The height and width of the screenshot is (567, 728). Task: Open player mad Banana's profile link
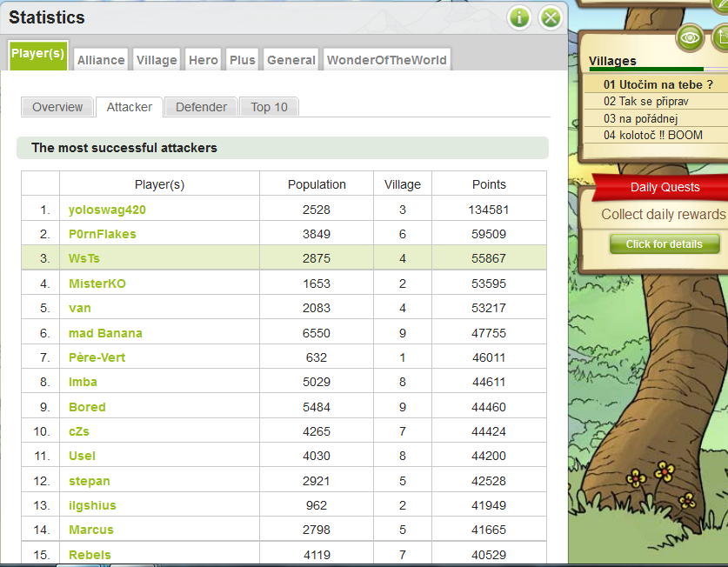(x=105, y=333)
